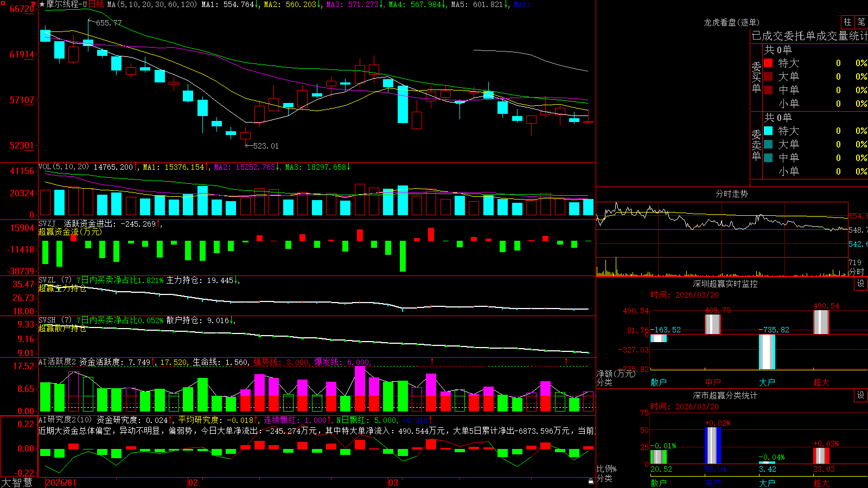Click the 强势线: 3.000 label

tap(281, 362)
